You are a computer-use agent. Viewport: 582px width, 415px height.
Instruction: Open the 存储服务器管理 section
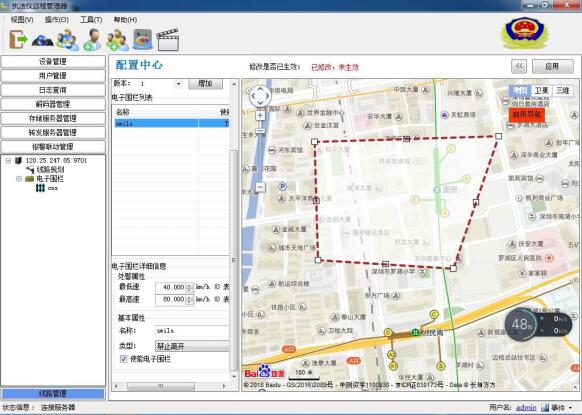click(x=53, y=118)
